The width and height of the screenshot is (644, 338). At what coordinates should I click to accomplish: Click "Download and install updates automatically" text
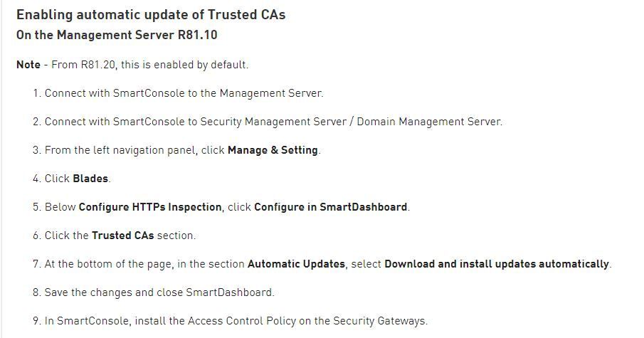pyautogui.click(x=497, y=264)
